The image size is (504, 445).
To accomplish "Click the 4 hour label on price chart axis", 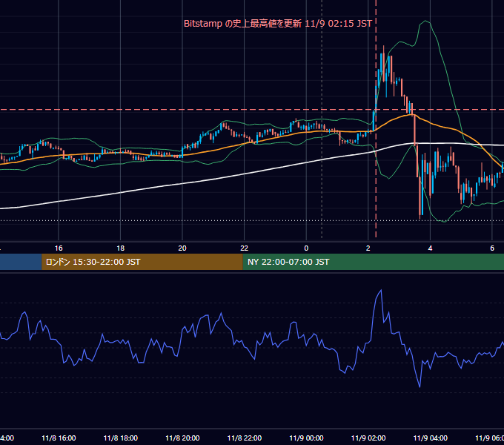I will tap(430, 248).
